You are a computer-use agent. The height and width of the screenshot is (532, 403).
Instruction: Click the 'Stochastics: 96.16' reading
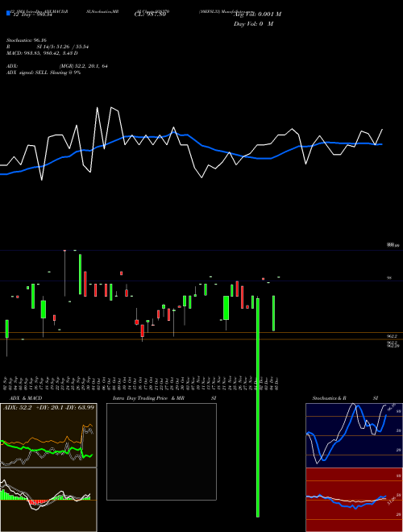point(27,40)
